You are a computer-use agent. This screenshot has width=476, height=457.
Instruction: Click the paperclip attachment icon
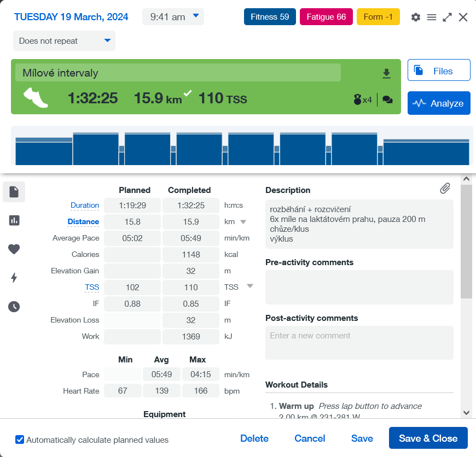coord(445,189)
